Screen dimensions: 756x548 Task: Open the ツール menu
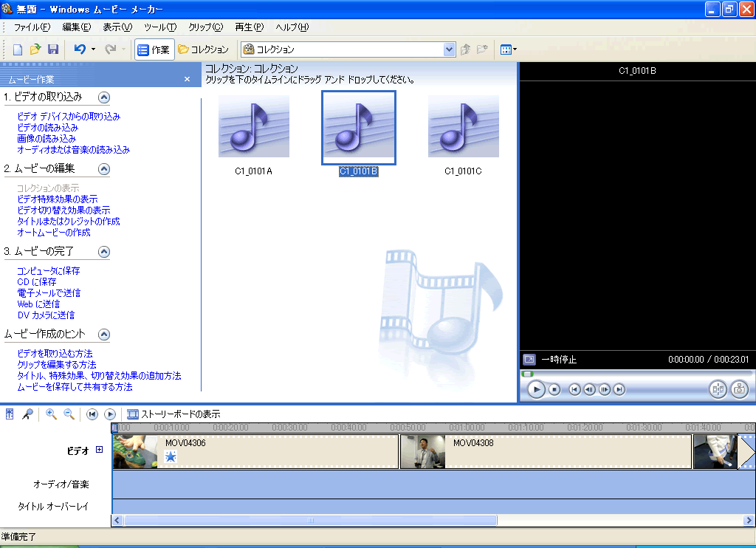(160, 27)
